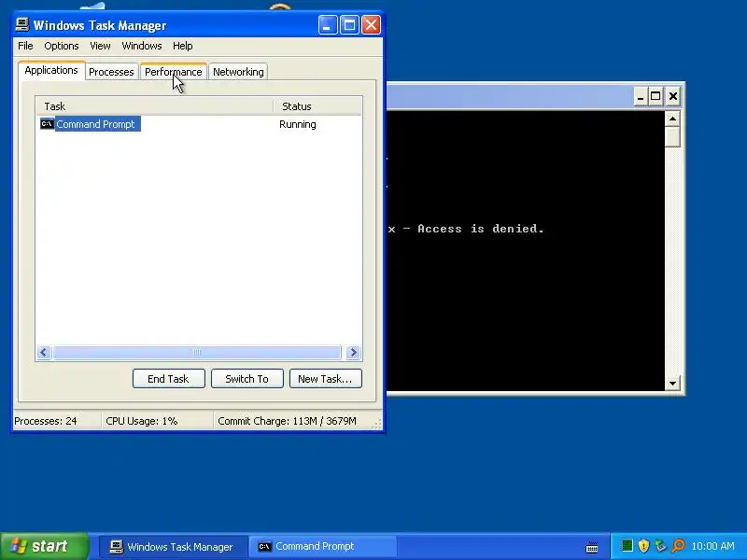Click the 10:00 AM system clock
The image size is (747, 560).
[x=712, y=546]
